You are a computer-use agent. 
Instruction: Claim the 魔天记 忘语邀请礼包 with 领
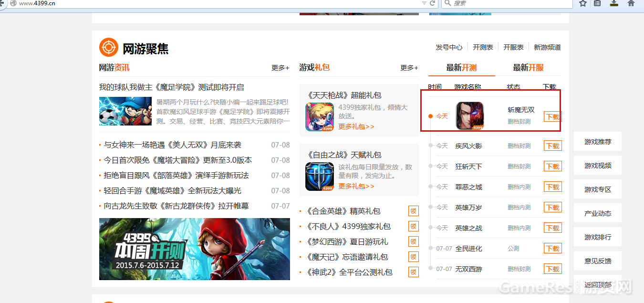[414, 257]
